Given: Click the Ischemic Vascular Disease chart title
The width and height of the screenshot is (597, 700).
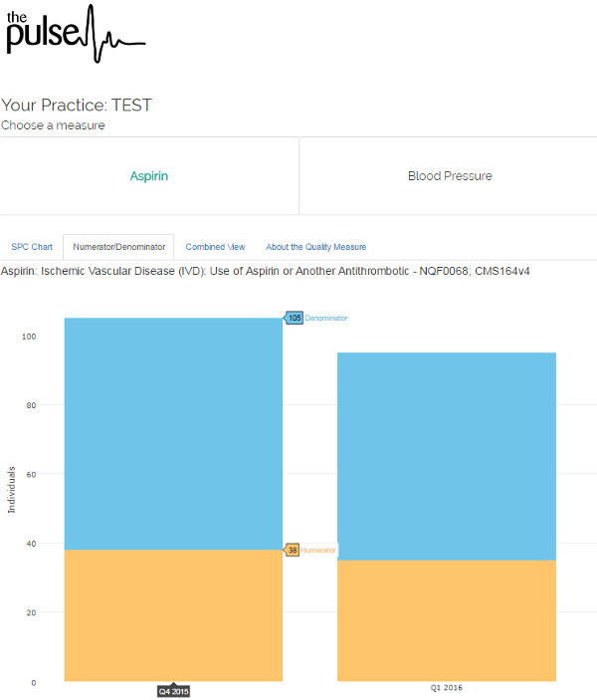Looking at the screenshot, I should tap(265, 271).
